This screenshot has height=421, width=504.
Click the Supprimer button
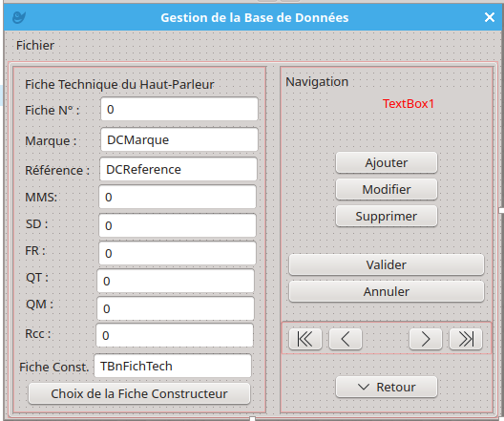coord(387,216)
